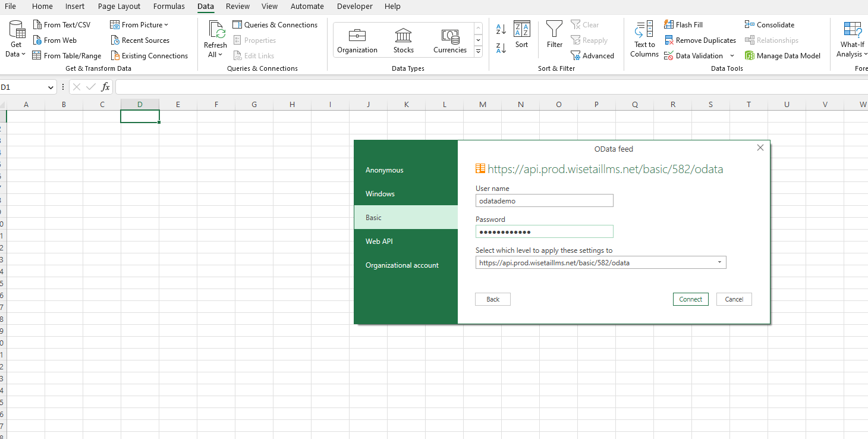
Task: Toggle the Filter button
Action: point(554,35)
